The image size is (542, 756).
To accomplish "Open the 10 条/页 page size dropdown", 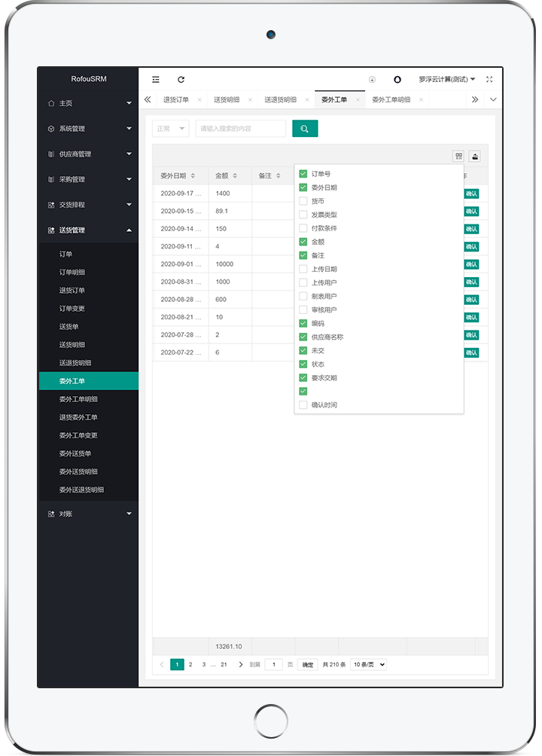I will tap(368, 664).
